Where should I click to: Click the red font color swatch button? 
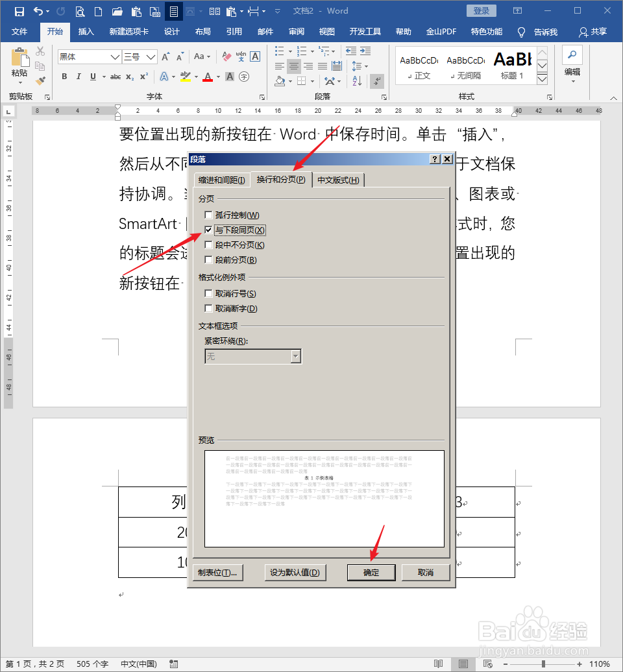pos(208,77)
